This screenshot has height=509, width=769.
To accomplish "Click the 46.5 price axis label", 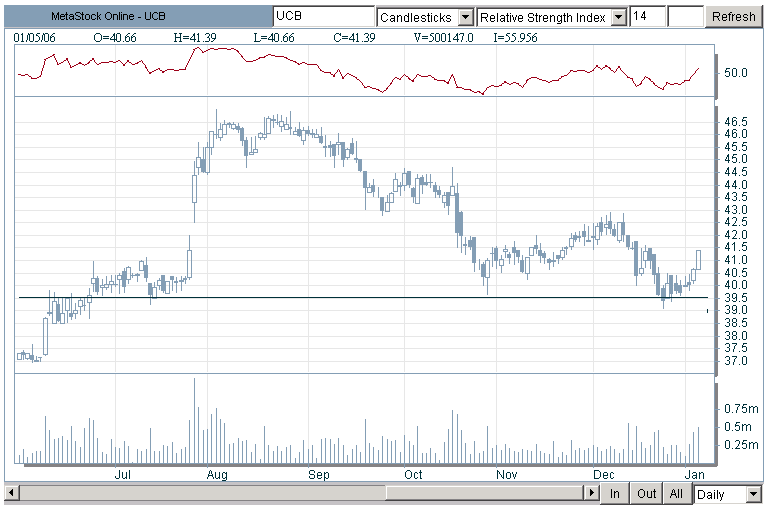I will point(736,122).
